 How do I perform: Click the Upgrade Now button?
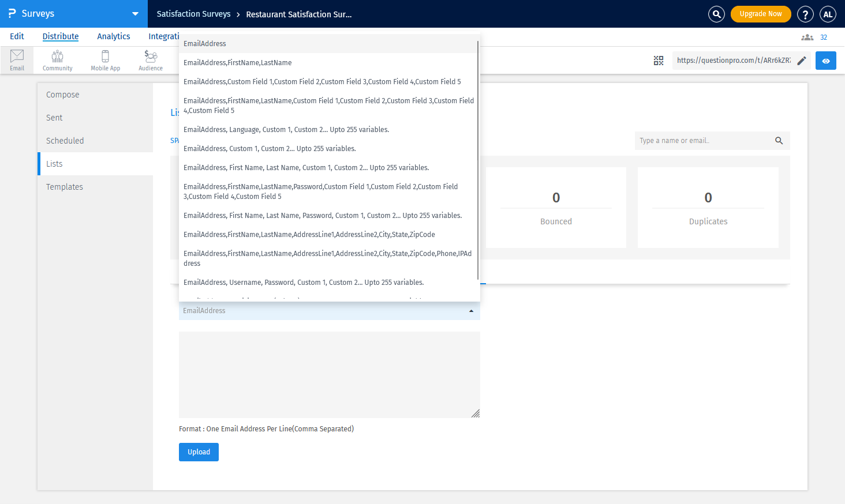[761, 14]
